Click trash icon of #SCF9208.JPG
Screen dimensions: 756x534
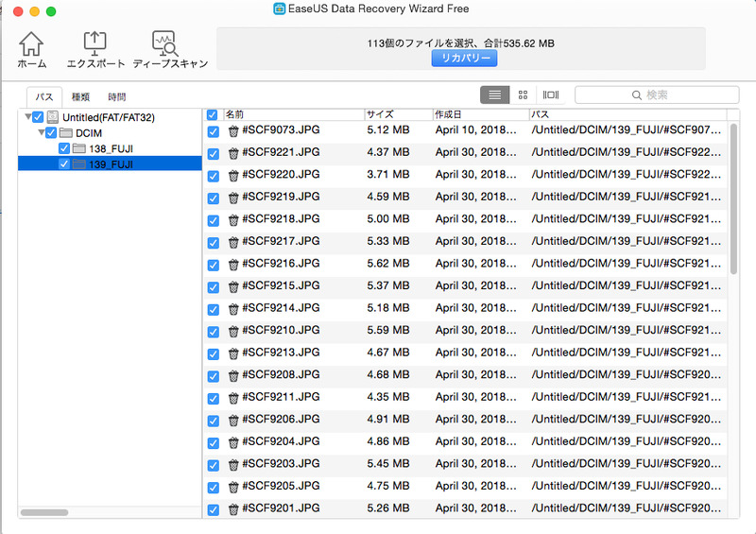(x=233, y=376)
